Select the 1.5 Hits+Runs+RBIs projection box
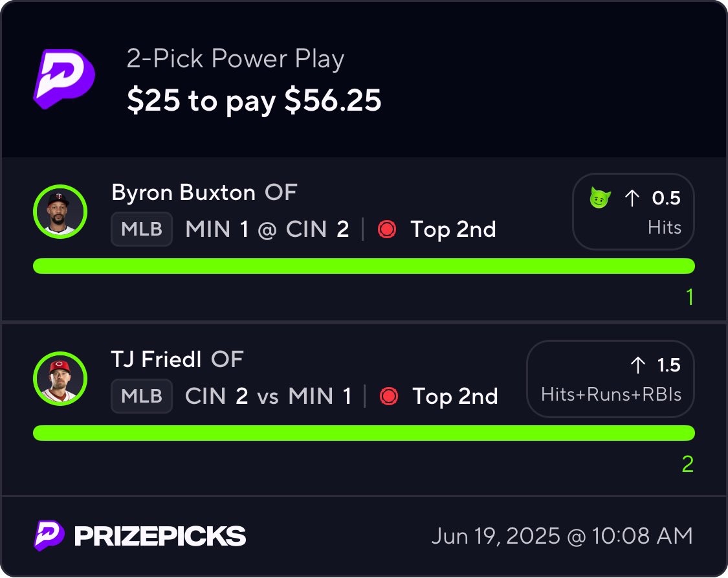 [x=610, y=379]
